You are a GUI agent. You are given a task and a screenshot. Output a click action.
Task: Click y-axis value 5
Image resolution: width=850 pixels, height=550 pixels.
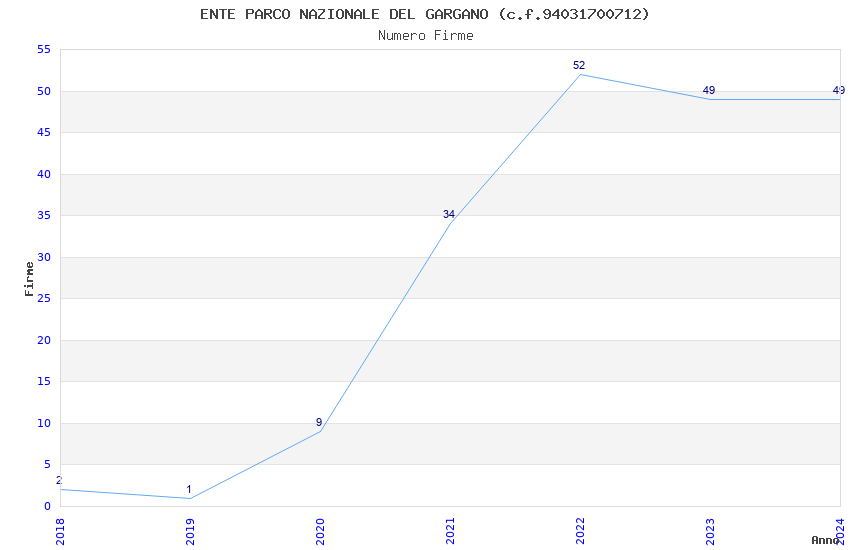click(x=48, y=464)
